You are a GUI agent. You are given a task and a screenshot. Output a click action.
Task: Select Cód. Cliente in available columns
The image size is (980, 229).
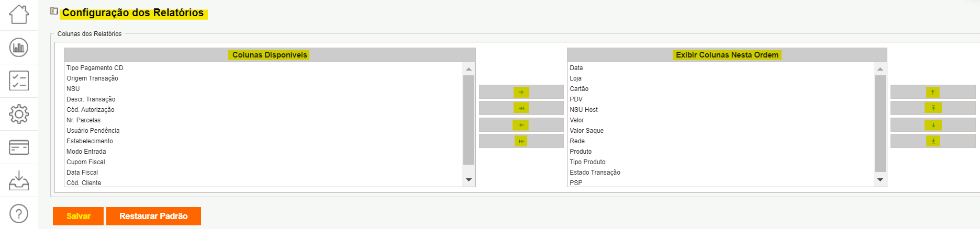pyautogui.click(x=264, y=182)
